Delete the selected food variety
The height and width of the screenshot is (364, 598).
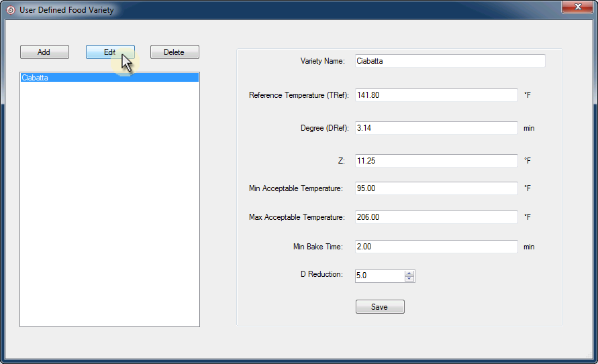[175, 52]
